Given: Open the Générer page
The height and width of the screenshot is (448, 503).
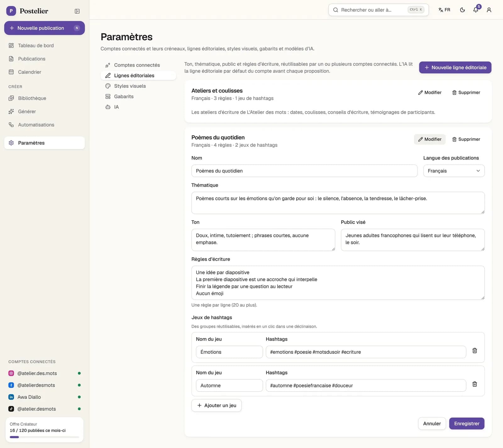Looking at the screenshot, I should (x=44, y=112).
